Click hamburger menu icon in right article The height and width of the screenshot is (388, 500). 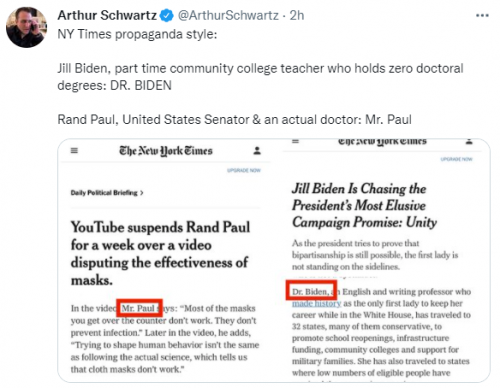coord(295,141)
